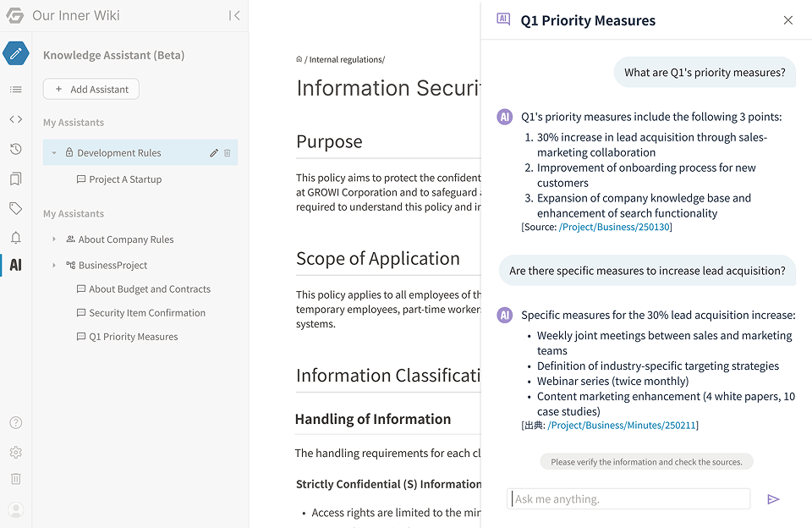Image resolution: width=812 pixels, height=528 pixels.
Task: Select the blue pencil edit icon
Action: (15, 52)
